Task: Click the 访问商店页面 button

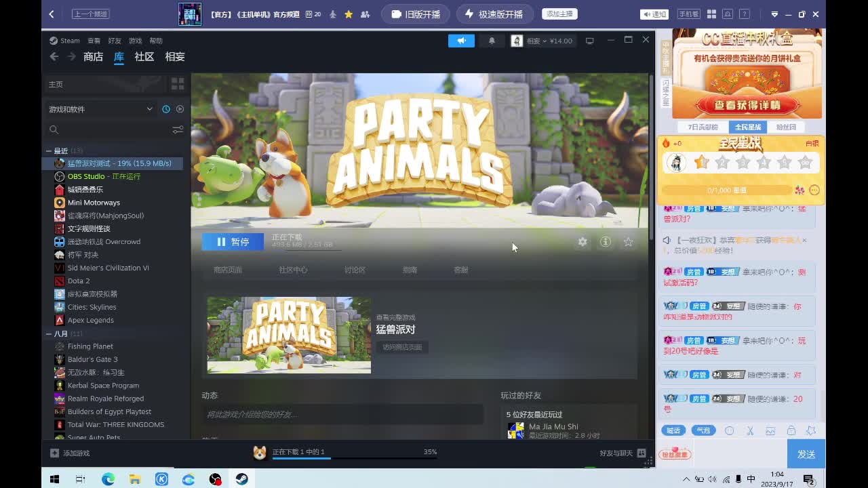Action: 402,347
